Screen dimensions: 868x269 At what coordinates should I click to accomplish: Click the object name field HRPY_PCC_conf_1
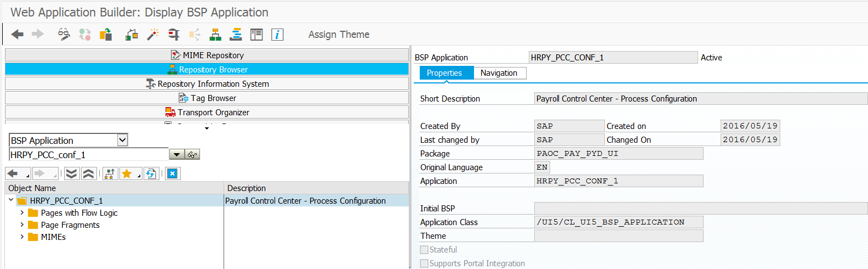click(x=89, y=155)
